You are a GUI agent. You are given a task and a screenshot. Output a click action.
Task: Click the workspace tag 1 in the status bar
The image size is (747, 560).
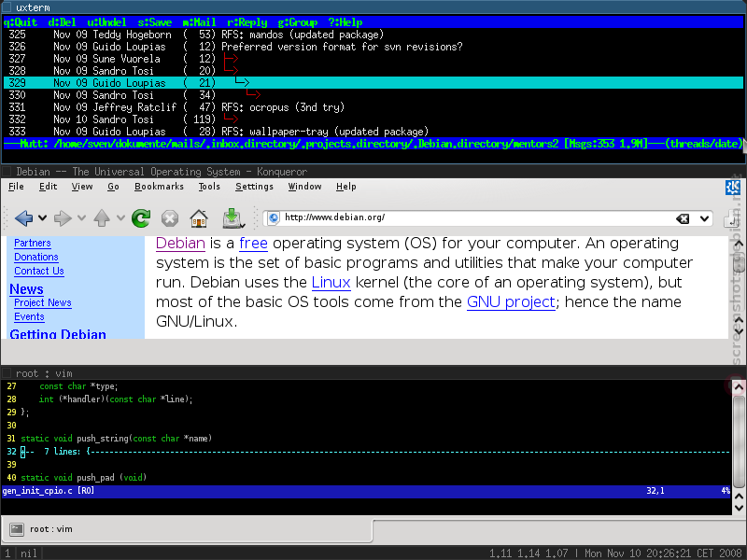pyautogui.click(x=7, y=553)
